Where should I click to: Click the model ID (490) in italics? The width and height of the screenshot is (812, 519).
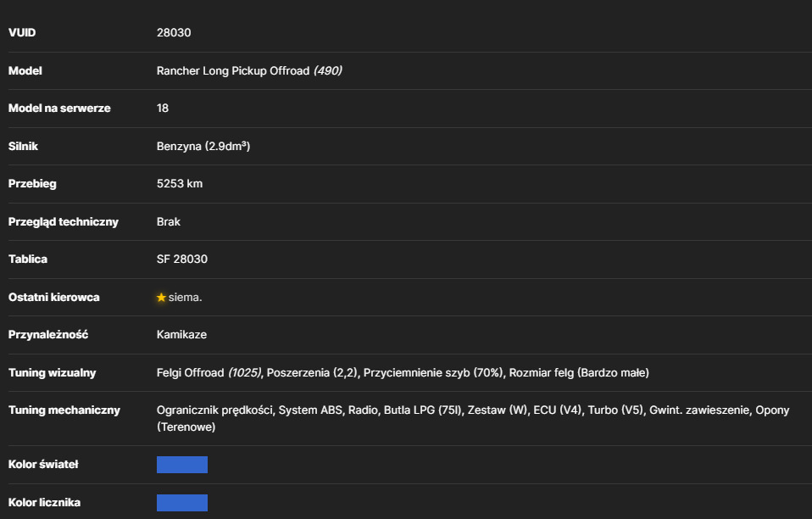pos(327,71)
